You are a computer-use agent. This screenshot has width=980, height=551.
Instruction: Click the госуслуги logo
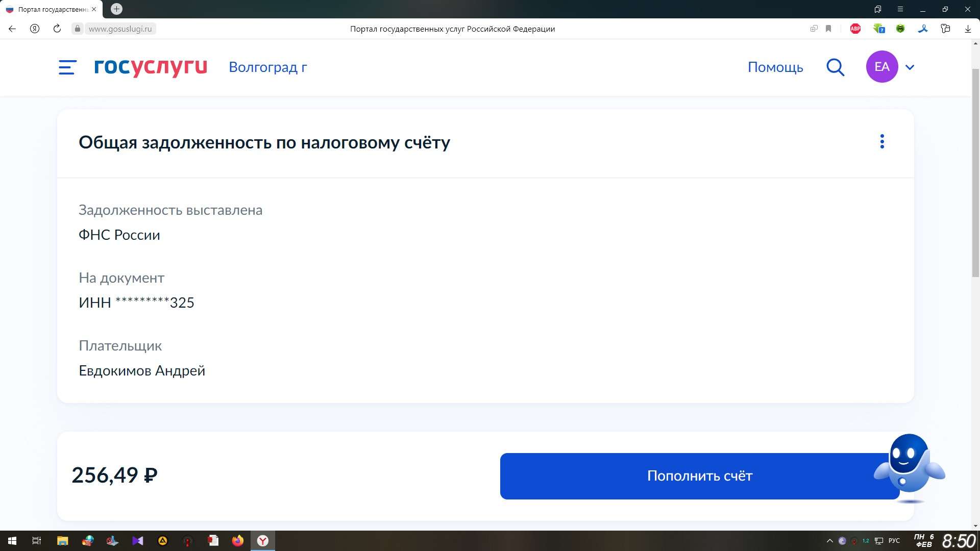(x=151, y=67)
